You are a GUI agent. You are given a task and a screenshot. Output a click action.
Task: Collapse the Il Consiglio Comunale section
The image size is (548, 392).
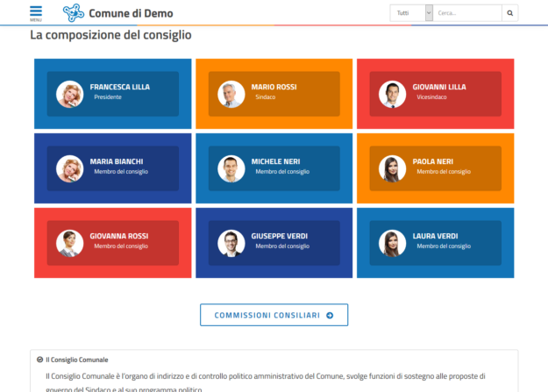[40, 360]
